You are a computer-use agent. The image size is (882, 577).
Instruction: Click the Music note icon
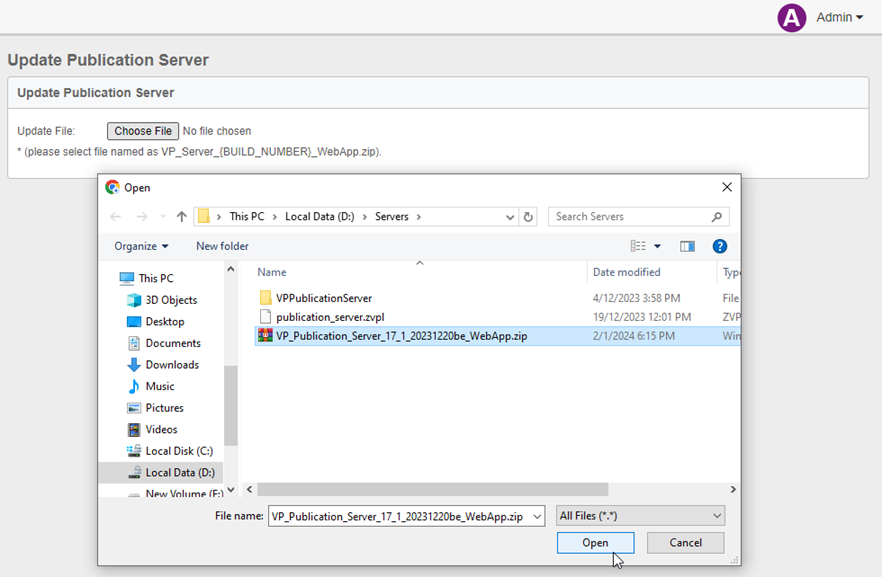click(x=134, y=386)
